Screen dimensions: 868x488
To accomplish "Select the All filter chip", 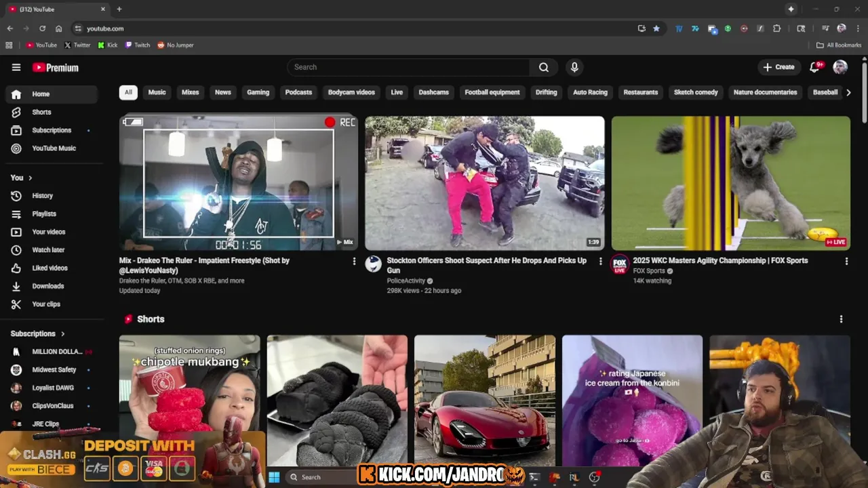I will (128, 92).
